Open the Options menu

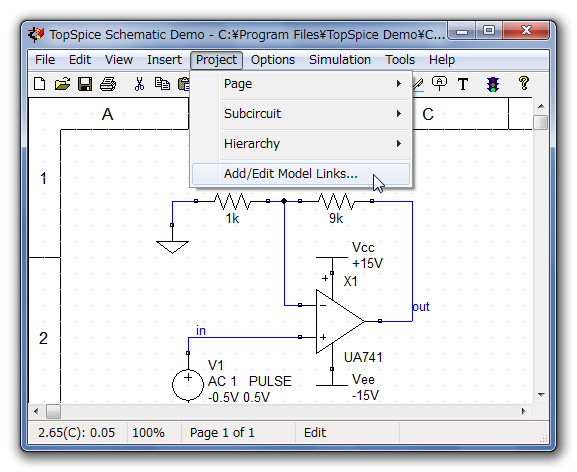point(273,60)
